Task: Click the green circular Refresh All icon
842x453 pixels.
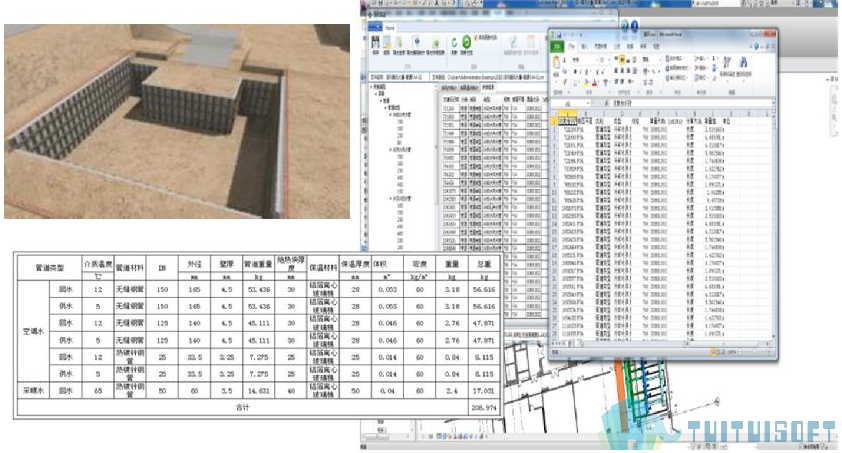Action: (x=467, y=45)
